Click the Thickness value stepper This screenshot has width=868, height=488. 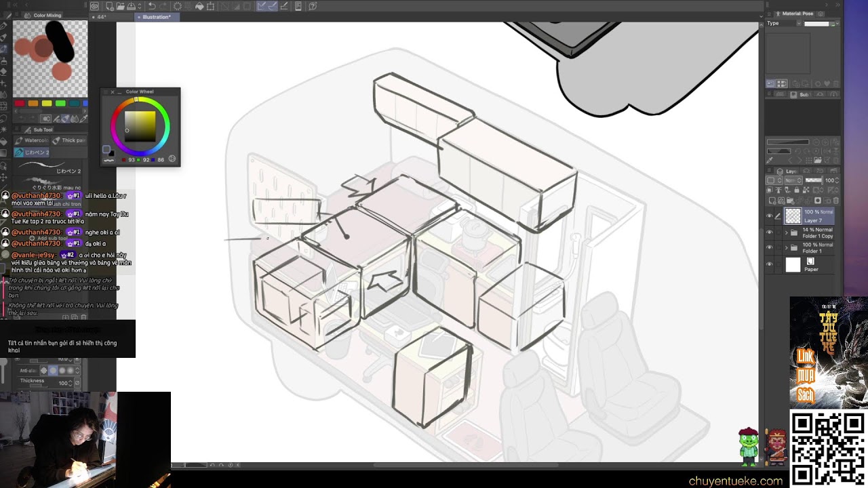pyautogui.click(x=71, y=383)
